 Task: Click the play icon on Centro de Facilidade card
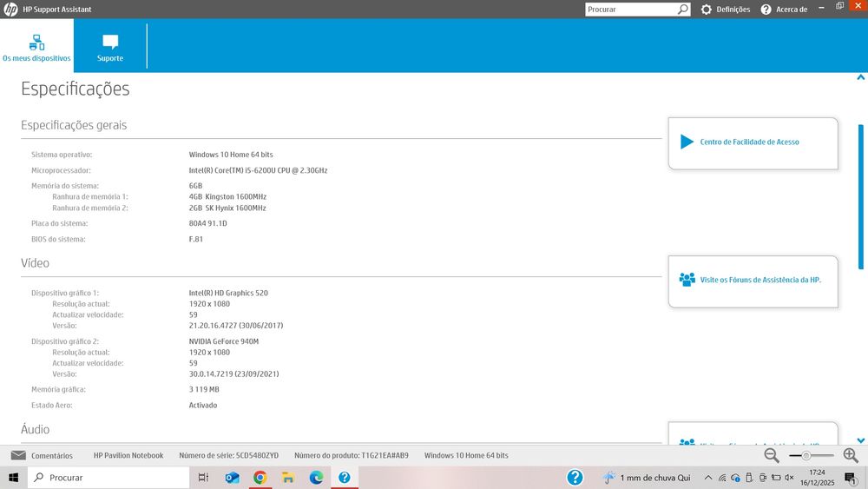[x=687, y=142]
